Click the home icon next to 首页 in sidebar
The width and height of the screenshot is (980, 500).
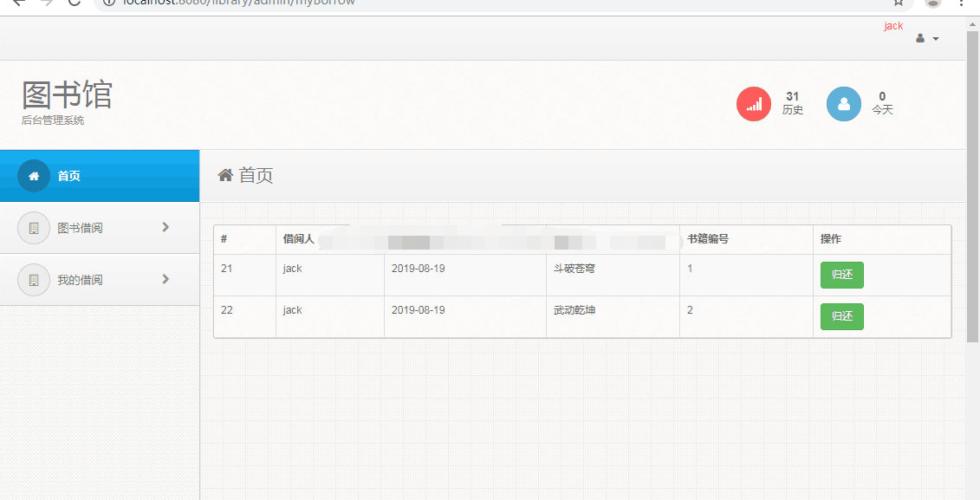33,175
